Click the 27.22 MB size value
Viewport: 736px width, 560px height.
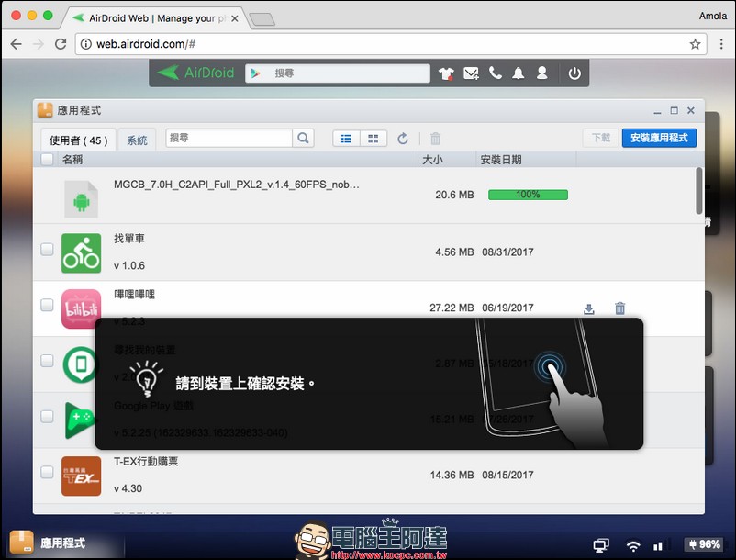(452, 308)
